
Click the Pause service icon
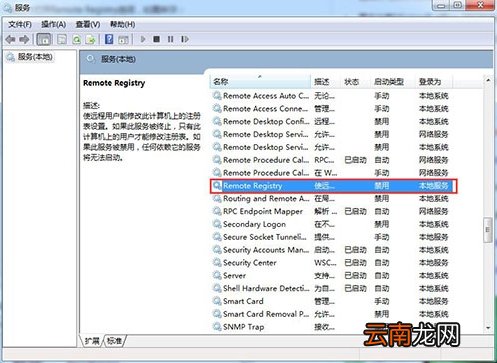(170, 39)
